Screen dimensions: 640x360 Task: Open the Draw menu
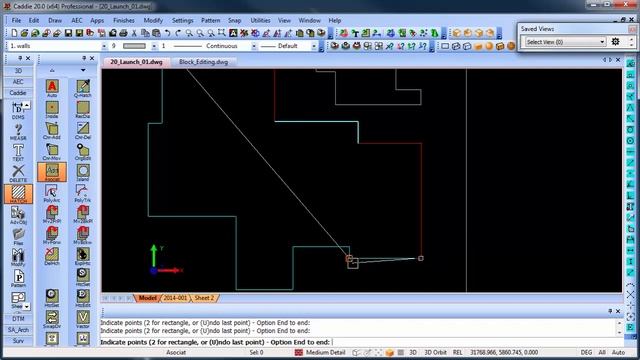click(x=55, y=20)
